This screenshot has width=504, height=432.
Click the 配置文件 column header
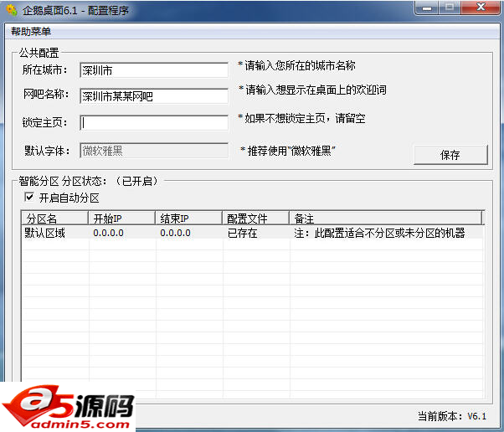pyautogui.click(x=255, y=219)
